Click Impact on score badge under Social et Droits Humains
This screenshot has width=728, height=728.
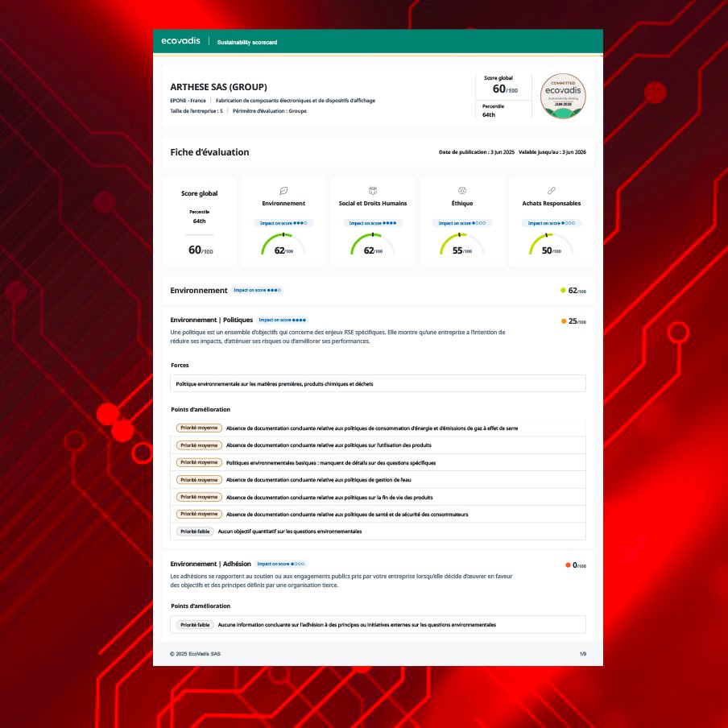coord(372,223)
